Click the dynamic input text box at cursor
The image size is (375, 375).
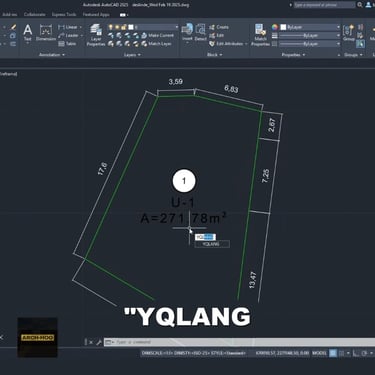coord(205,237)
